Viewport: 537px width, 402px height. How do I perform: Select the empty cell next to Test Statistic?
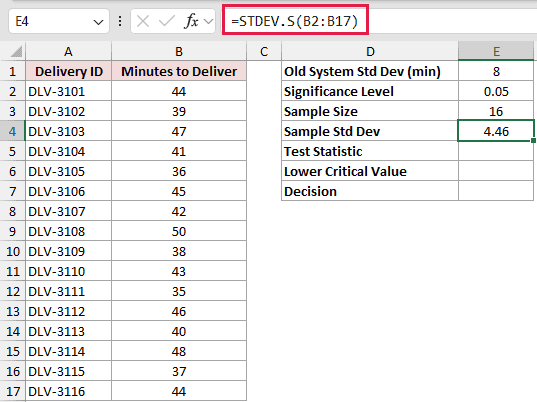[496, 151]
